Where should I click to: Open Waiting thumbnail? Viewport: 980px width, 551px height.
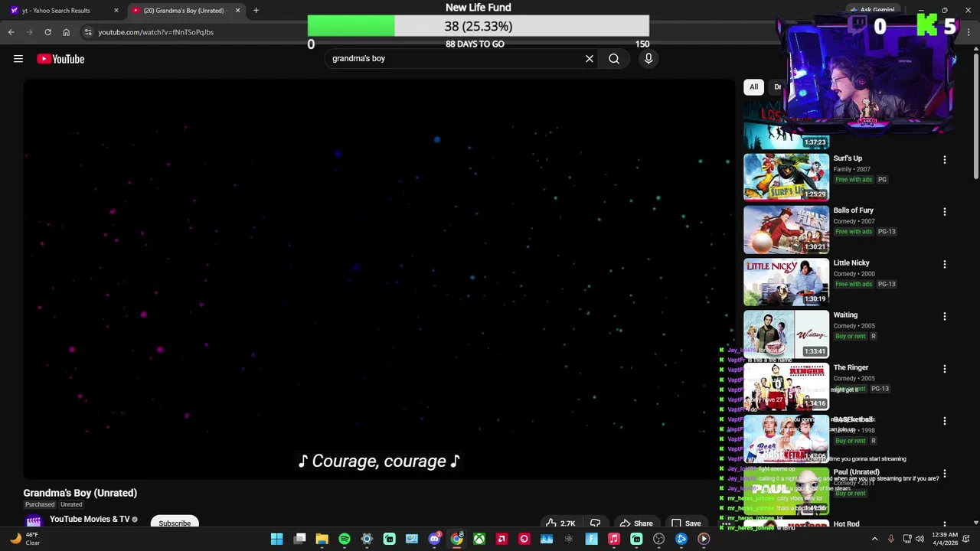coord(786,334)
